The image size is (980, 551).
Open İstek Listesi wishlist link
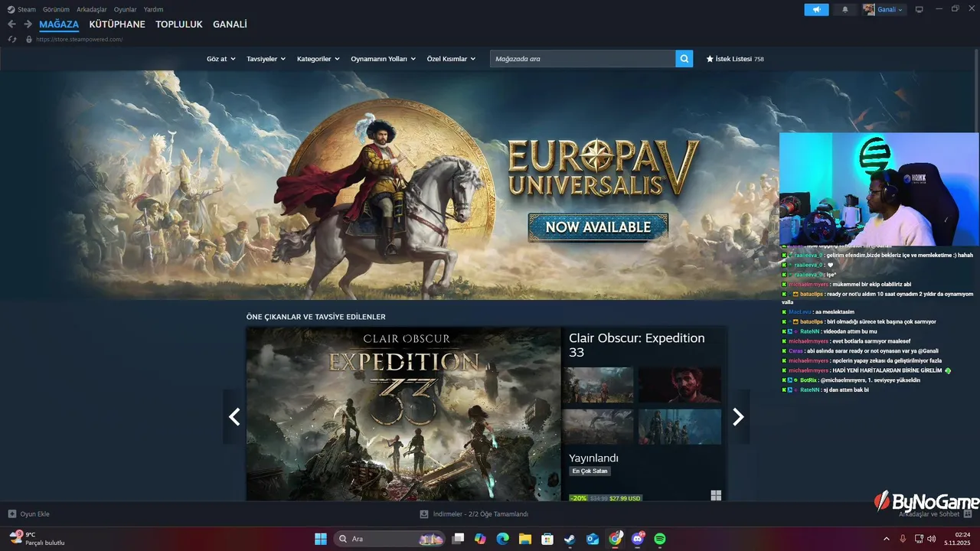[x=735, y=59]
